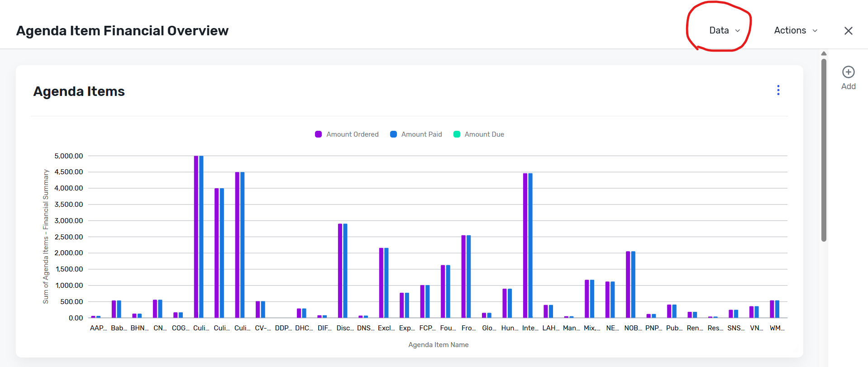The height and width of the screenshot is (367, 868).
Task: Expand the Actions dropdown menu
Action: 796,30
